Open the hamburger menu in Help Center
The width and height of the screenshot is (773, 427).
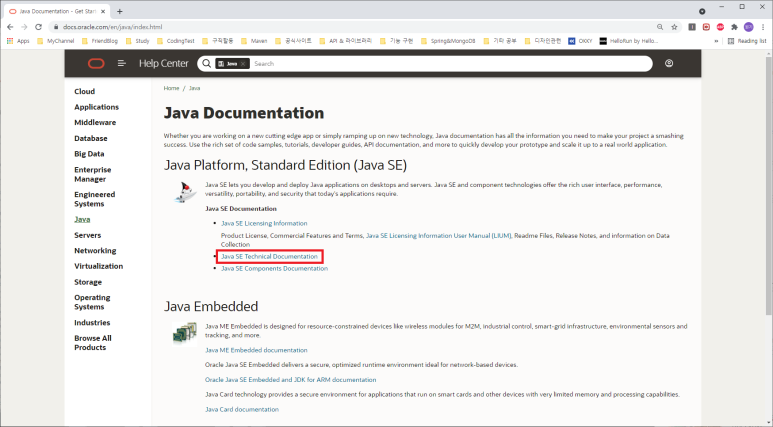(122, 64)
